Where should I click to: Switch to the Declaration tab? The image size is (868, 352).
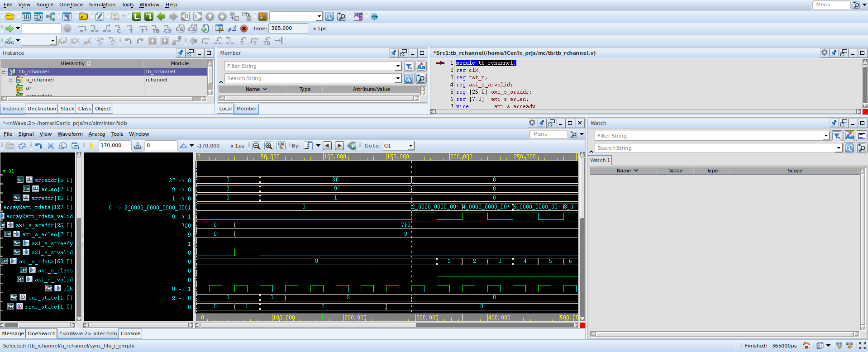tap(42, 109)
